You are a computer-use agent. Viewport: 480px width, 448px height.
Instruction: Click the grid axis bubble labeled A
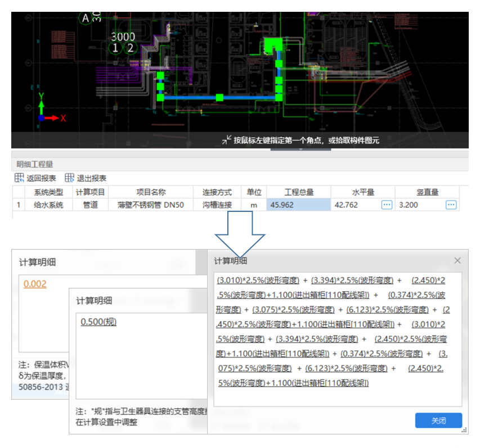pos(86,18)
